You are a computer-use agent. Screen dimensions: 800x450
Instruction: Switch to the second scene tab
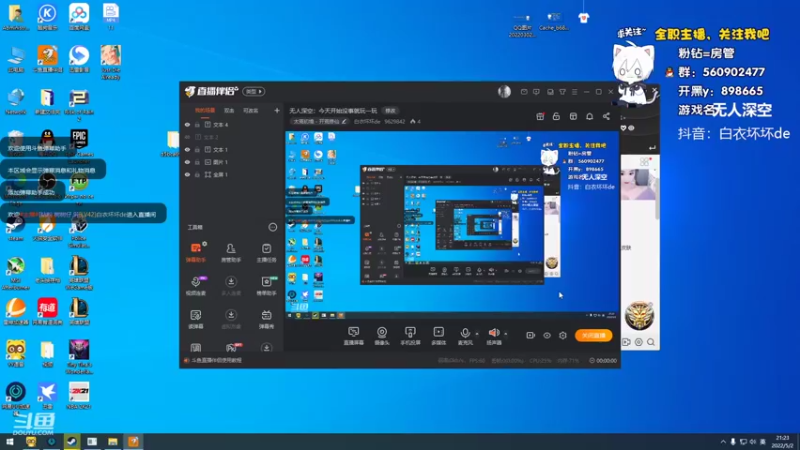(x=229, y=110)
